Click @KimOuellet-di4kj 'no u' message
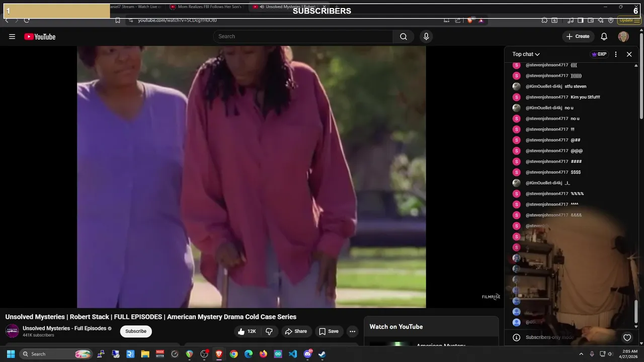The width and height of the screenshot is (644, 362). [x=569, y=108]
